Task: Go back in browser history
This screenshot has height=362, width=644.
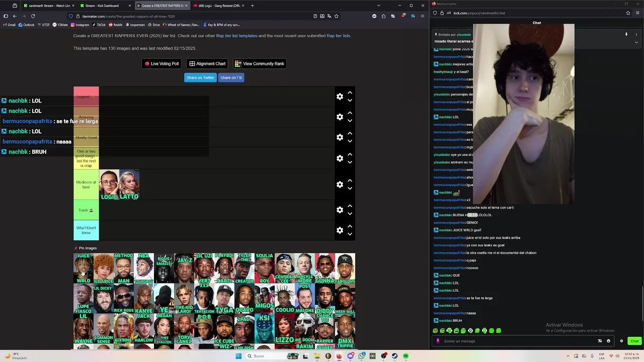Action: click(15, 16)
